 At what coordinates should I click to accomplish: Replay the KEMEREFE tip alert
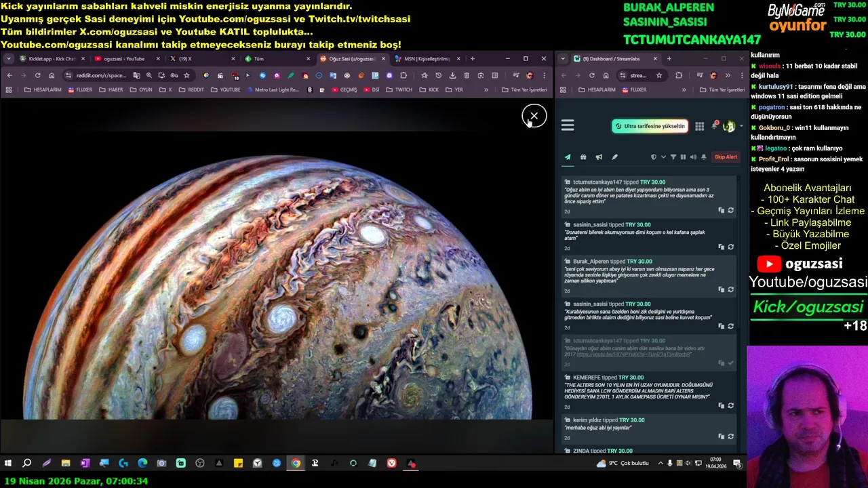730,406
